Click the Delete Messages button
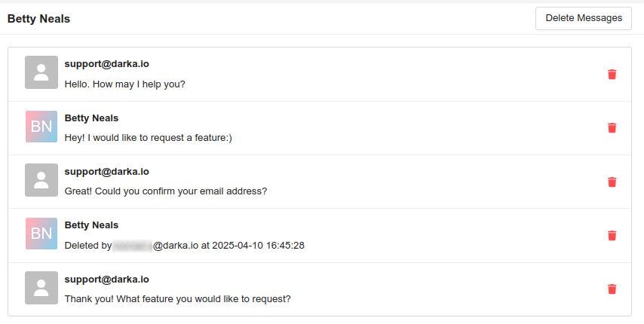 tap(583, 18)
